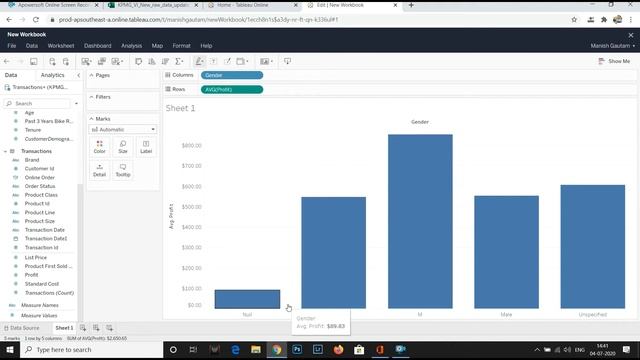Select the Product Line field
The image size is (640, 360).
tap(40, 213)
